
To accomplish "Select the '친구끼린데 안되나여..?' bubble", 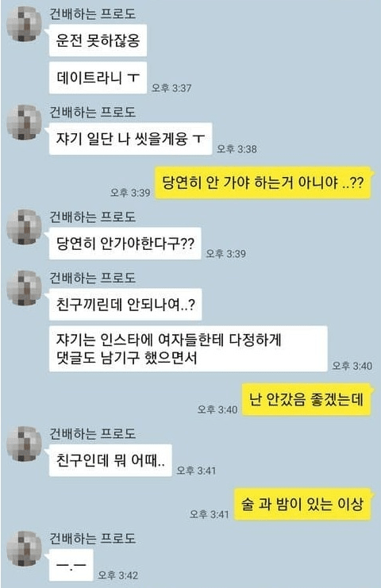I will tap(125, 305).
